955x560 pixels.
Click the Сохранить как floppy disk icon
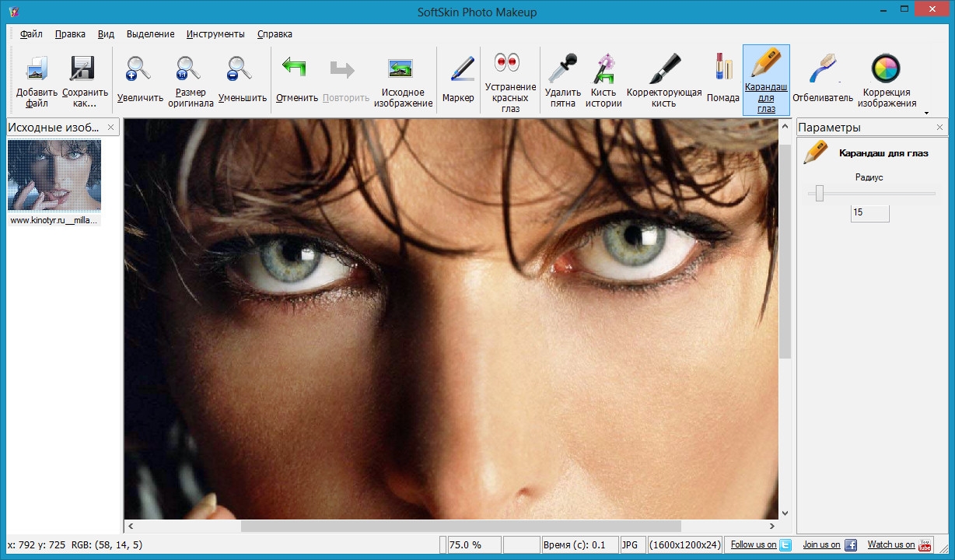(81, 70)
